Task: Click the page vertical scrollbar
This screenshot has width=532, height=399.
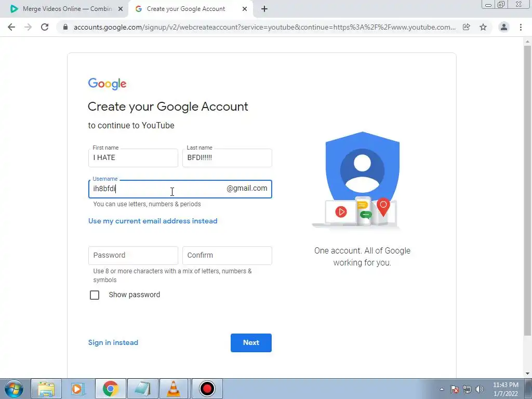Action: tap(527, 190)
